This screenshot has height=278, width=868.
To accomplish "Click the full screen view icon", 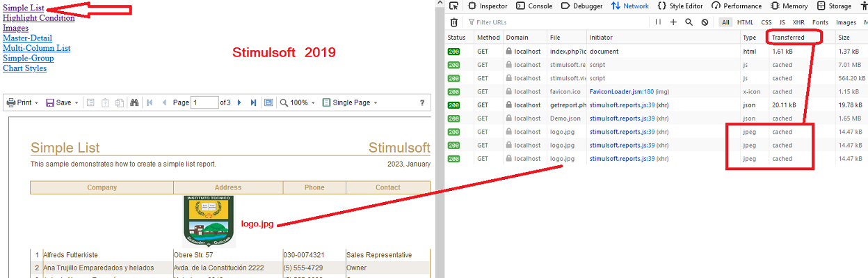I will [x=268, y=102].
